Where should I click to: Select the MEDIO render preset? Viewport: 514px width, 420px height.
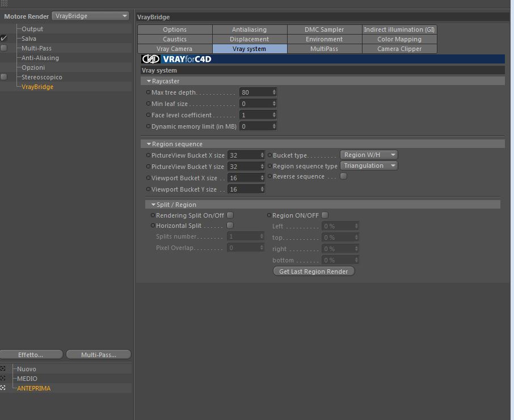[x=27, y=378]
